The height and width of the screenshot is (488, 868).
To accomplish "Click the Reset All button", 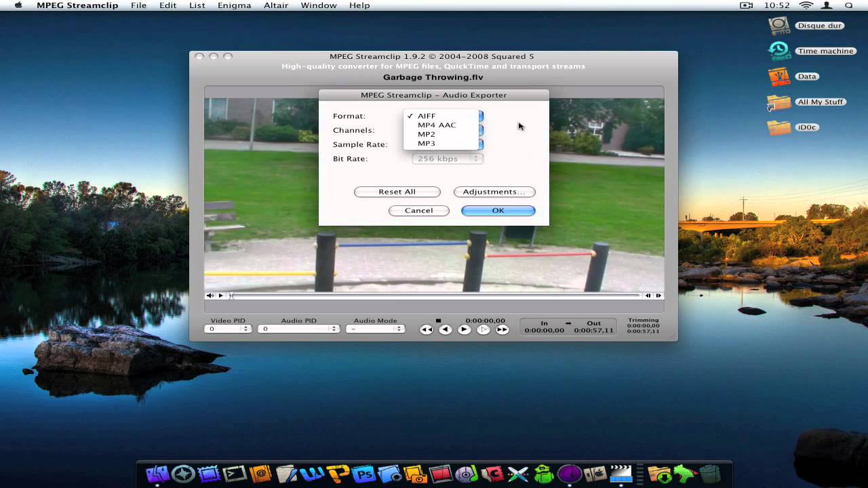I will click(x=397, y=192).
